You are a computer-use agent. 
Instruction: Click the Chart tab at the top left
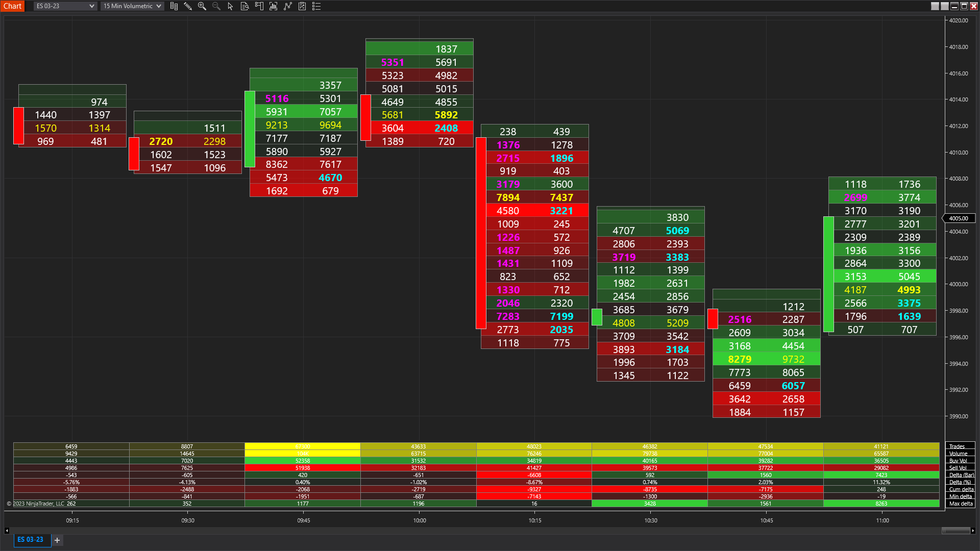coord(12,6)
